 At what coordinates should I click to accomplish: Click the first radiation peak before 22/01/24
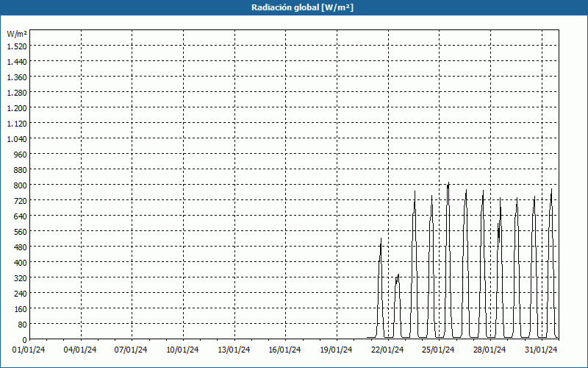click(x=381, y=241)
